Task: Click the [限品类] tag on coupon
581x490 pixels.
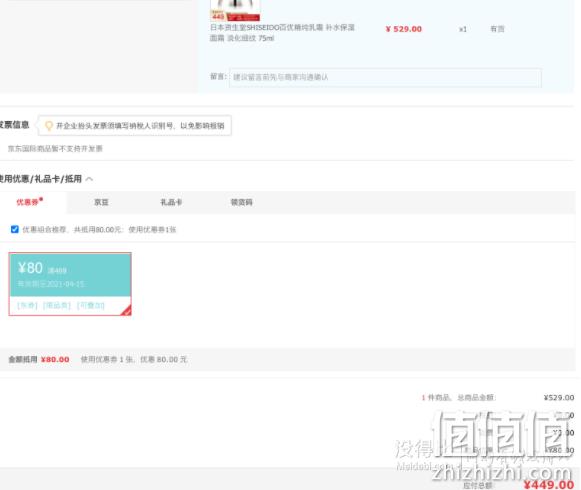Action: [57, 305]
